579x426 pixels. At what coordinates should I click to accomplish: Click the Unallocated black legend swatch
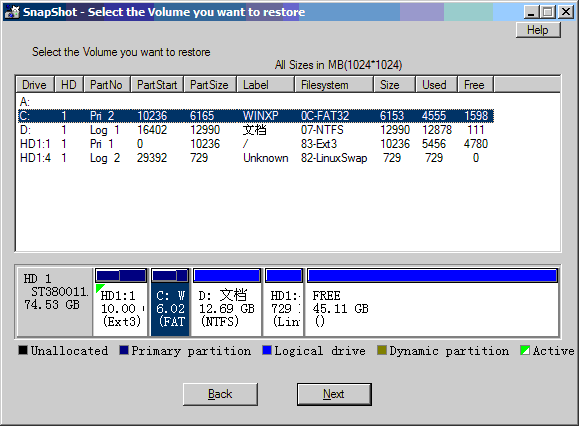point(23,350)
